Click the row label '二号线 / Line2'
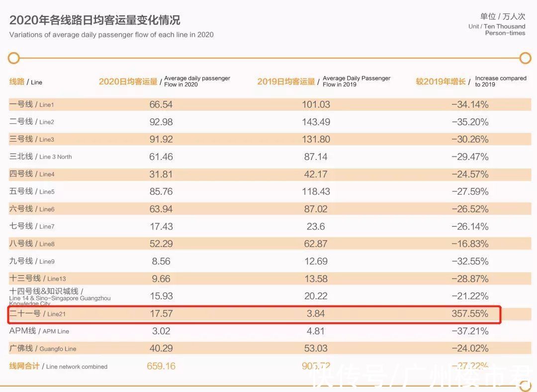 [31, 122]
